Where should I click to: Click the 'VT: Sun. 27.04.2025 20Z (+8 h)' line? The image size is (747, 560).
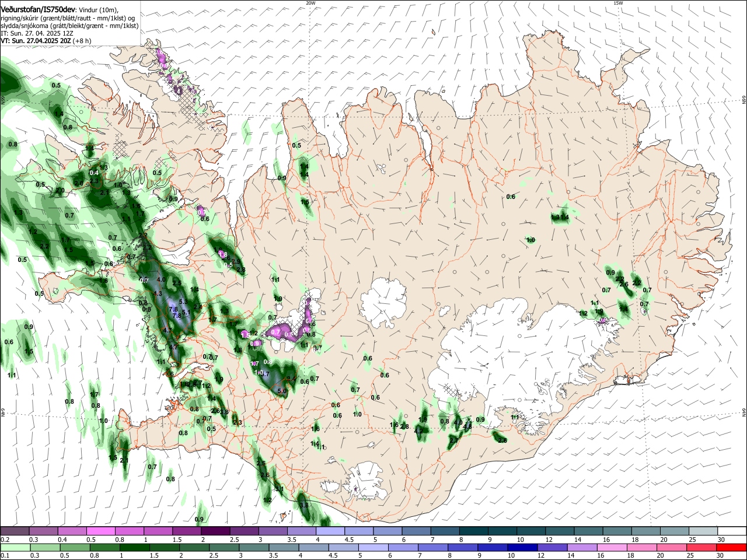point(46,41)
